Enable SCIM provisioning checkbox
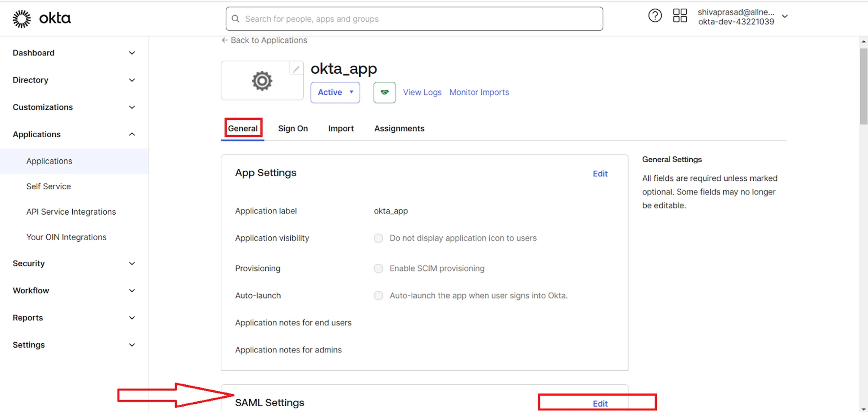868x412 pixels. 378,269
